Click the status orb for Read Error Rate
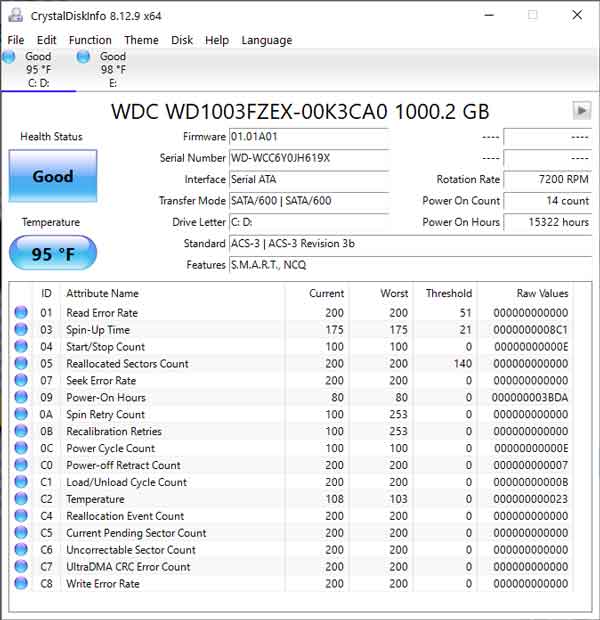 tap(21, 312)
